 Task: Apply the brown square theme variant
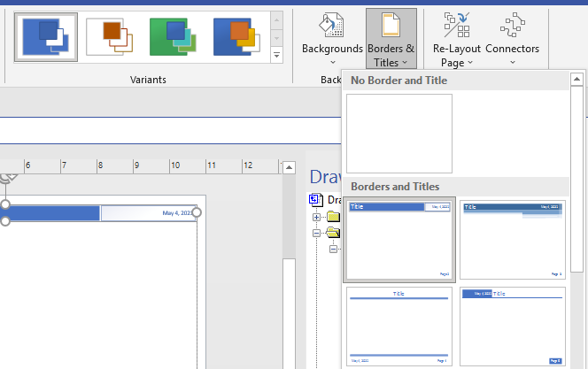click(110, 37)
